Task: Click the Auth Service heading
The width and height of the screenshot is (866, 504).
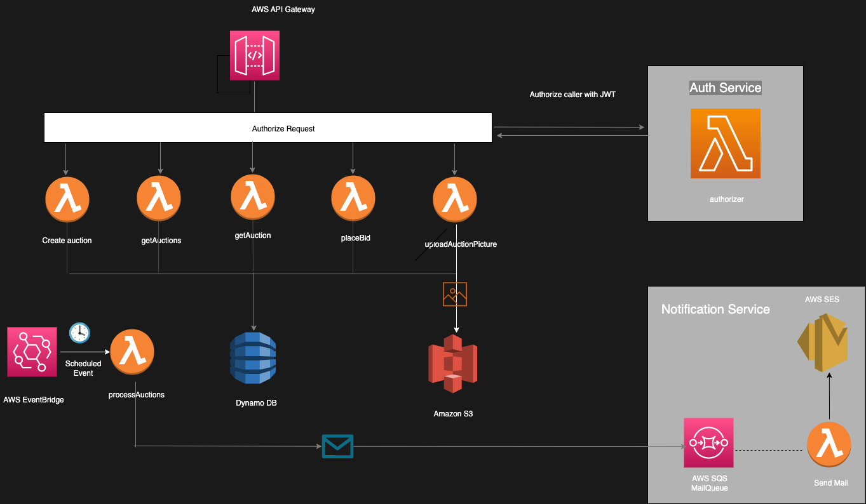Action: (726, 88)
